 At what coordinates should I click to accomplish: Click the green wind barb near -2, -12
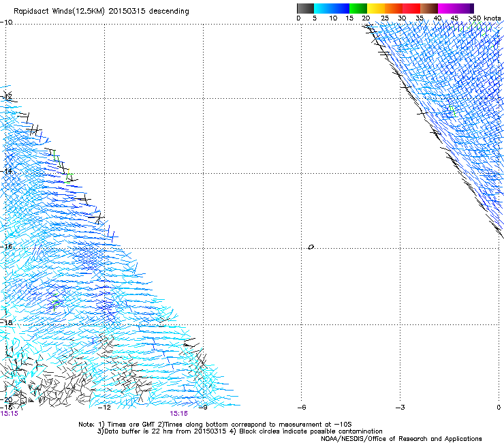tap(452, 110)
